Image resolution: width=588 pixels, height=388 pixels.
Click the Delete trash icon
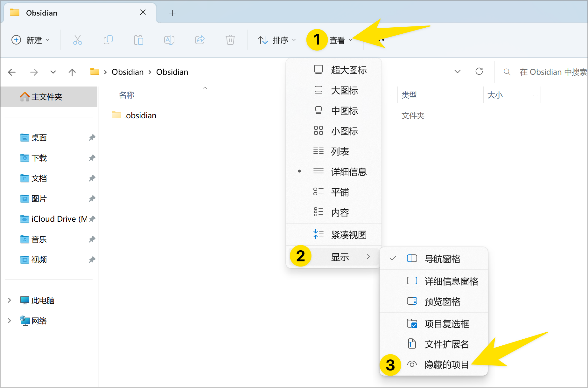pos(230,40)
